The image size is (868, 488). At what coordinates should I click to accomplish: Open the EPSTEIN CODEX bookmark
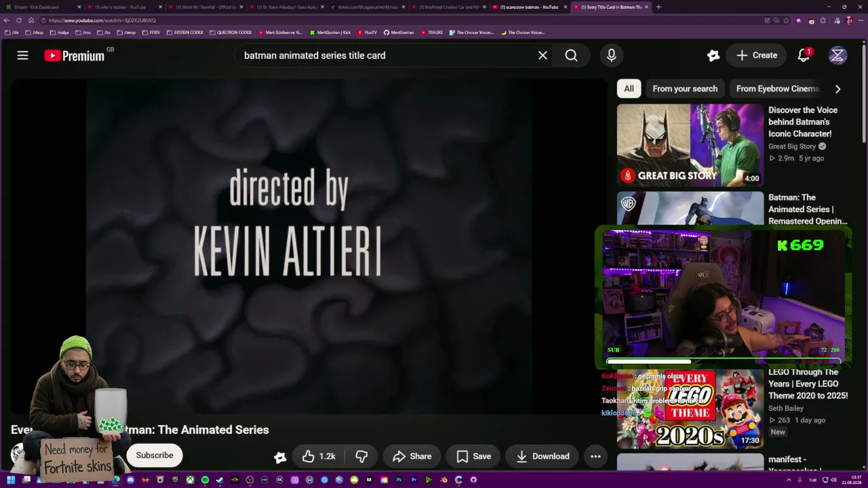click(184, 33)
